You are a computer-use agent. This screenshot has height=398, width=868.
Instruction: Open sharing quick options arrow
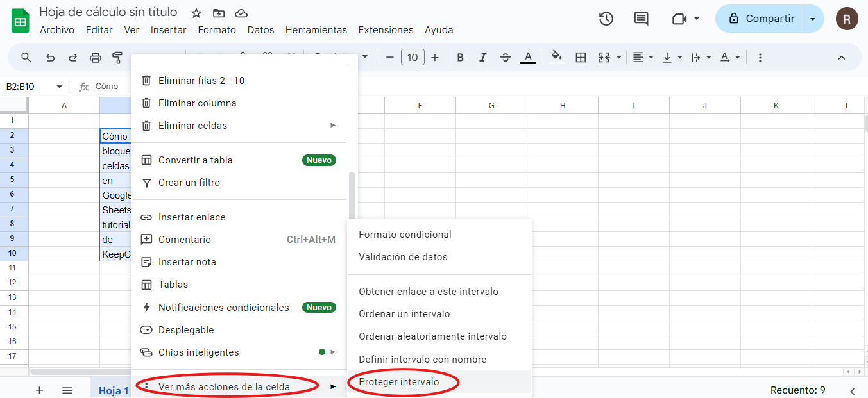(x=813, y=19)
